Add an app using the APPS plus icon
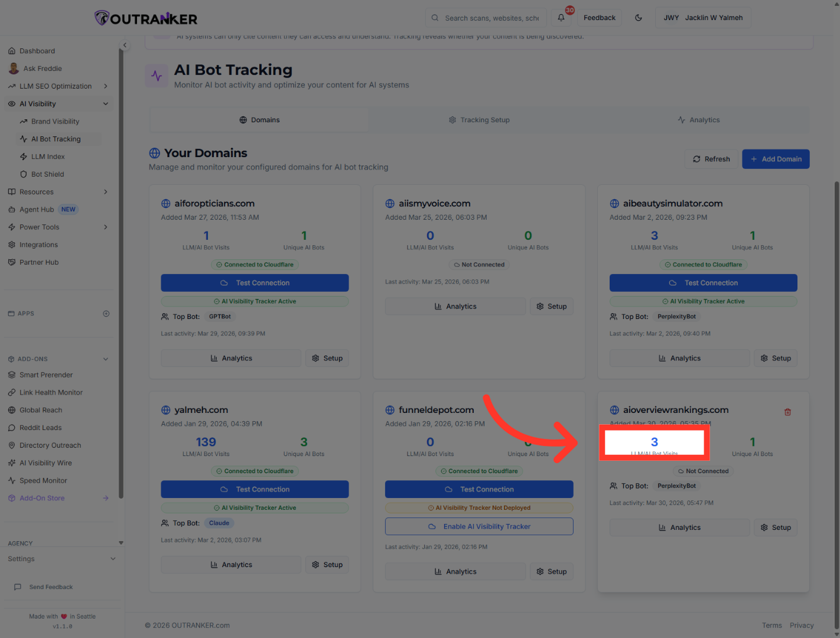Screen dimensions: 840x638 click(x=106, y=314)
